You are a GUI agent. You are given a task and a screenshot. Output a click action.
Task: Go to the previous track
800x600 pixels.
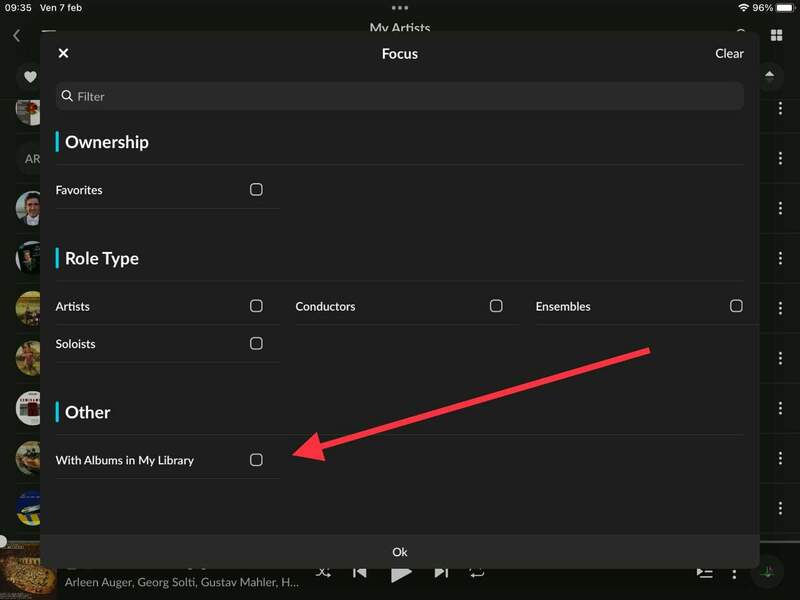[359, 573]
